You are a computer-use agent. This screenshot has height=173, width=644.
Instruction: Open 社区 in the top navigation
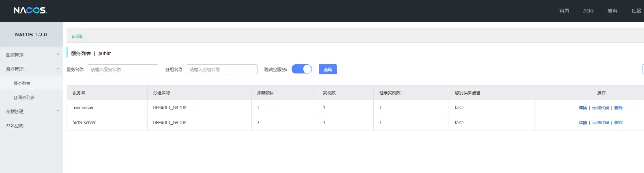tap(636, 11)
